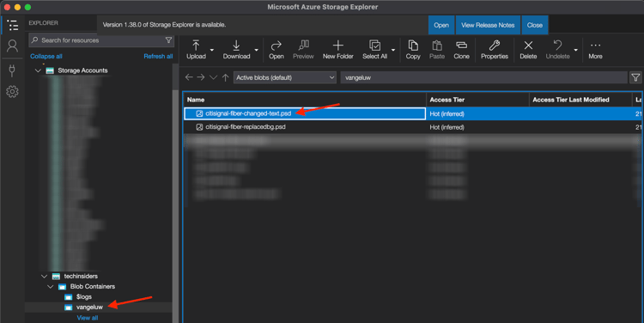Screen dimensions: 644x323
Task: Close the update notification banner
Action: 535,25
